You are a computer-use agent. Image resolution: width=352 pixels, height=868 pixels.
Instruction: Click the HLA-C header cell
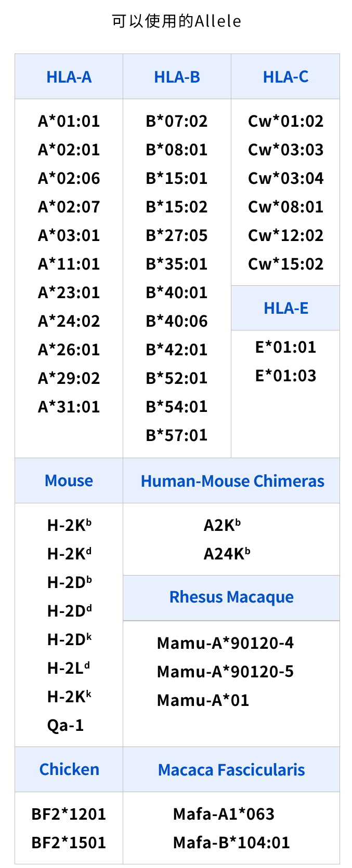tap(285, 77)
